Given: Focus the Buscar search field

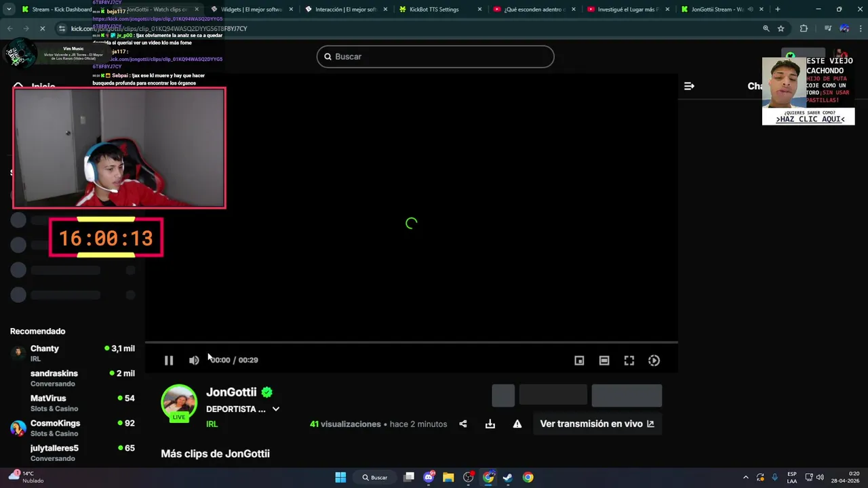Looking at the screenshot, I should click(435, 57).
